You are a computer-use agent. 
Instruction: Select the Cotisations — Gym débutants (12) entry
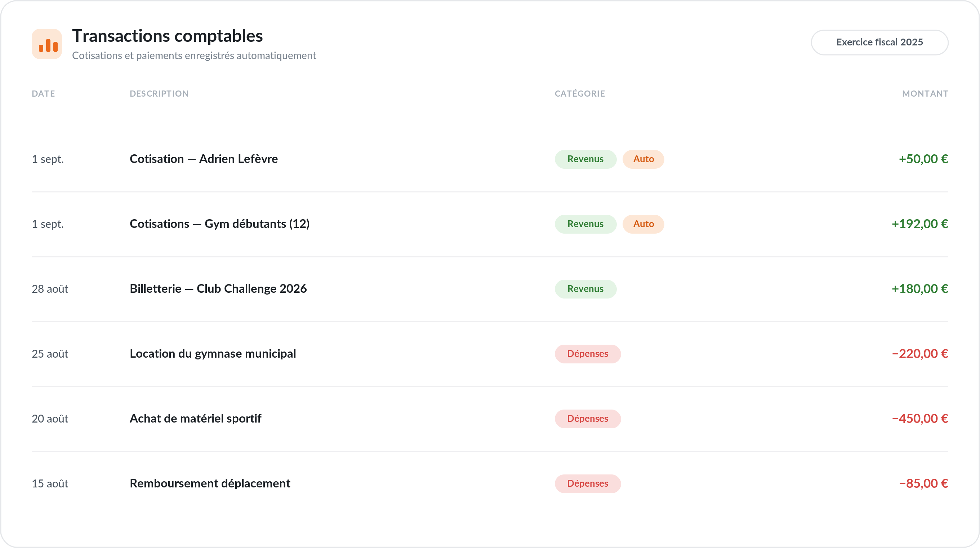coord(490,224)
